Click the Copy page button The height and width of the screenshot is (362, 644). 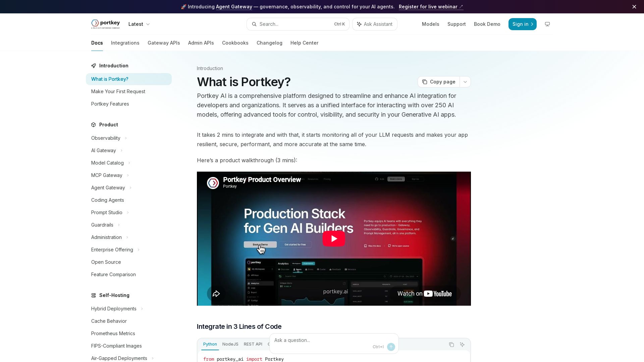[x=439, y=82]
